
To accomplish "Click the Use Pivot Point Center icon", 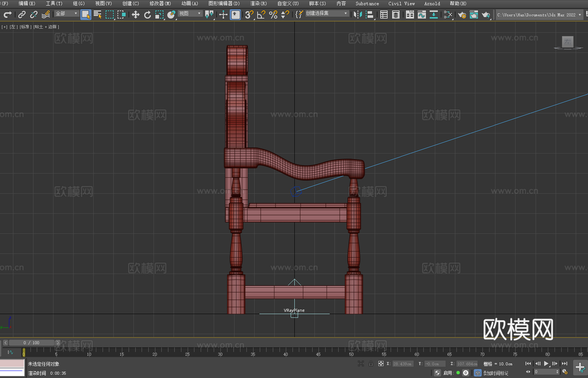I will [x=209, y=14].
